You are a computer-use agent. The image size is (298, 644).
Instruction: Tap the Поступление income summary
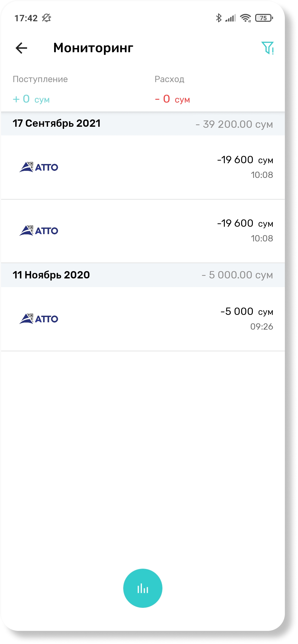40,89
